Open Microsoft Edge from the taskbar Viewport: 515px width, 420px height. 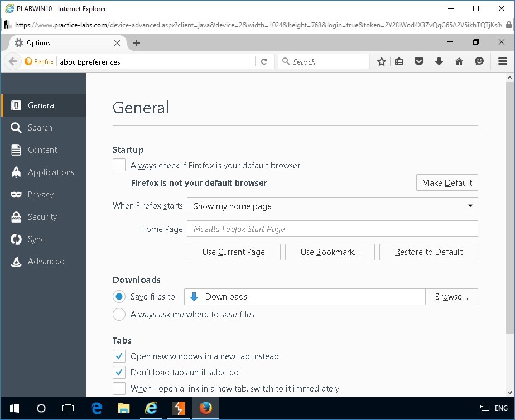97,408
